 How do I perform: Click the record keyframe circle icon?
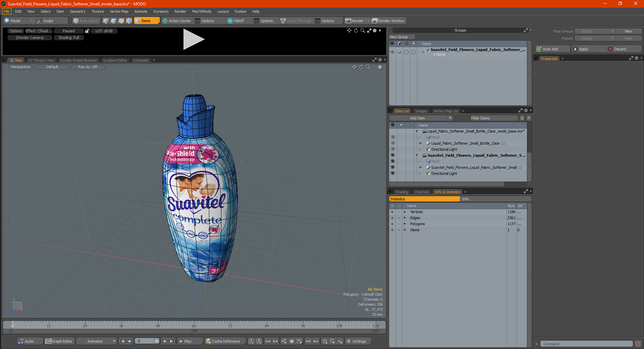[x=292, y=341]
